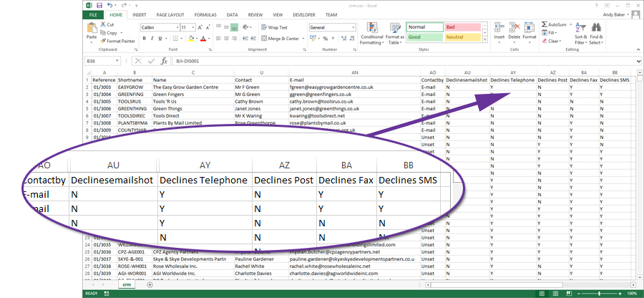Decrease font size with the smaller A icon
This screenshot has height=298, width=644.
pyautogui.click(x=208, y=27)
